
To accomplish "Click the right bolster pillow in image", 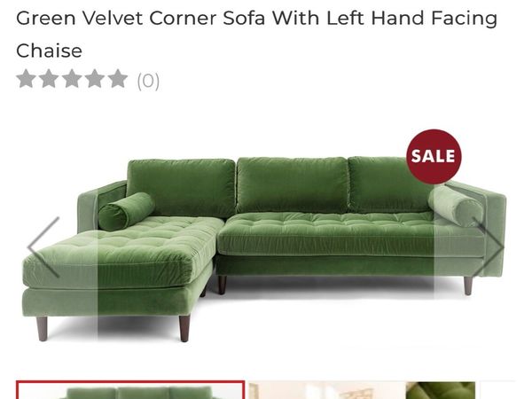I will [456, 206].
